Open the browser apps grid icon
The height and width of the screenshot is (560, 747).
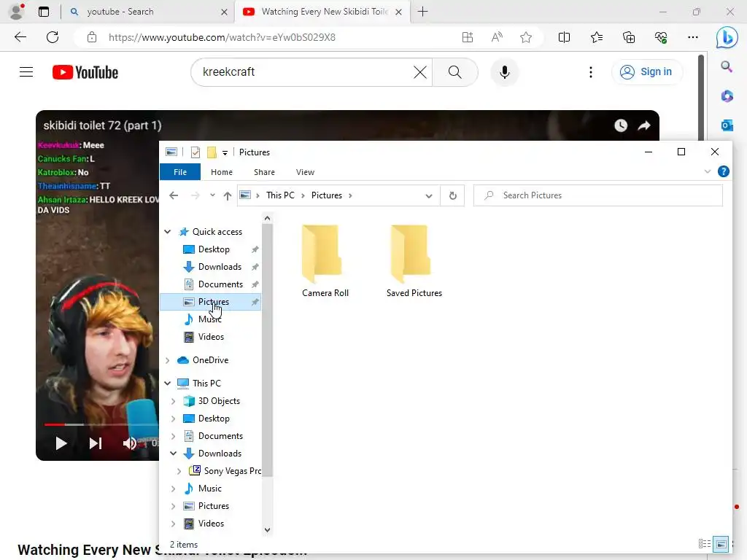point(468,37)
